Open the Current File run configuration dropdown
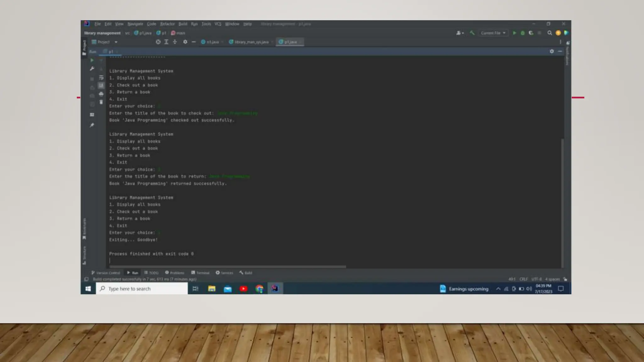644x362 pixels. pyautogui.click(x=493, y=33)
